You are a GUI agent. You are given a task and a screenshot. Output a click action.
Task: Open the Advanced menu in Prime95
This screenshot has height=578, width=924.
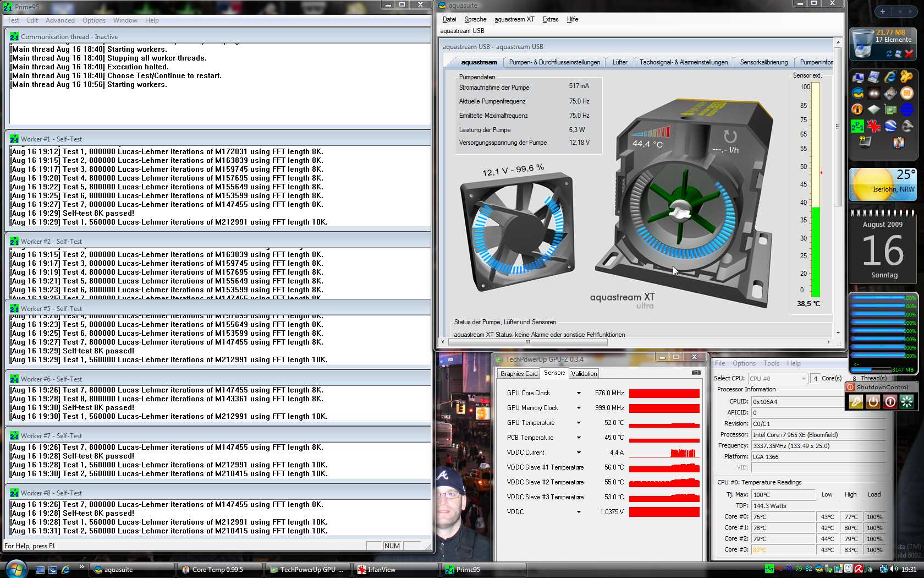coord(60,20)
